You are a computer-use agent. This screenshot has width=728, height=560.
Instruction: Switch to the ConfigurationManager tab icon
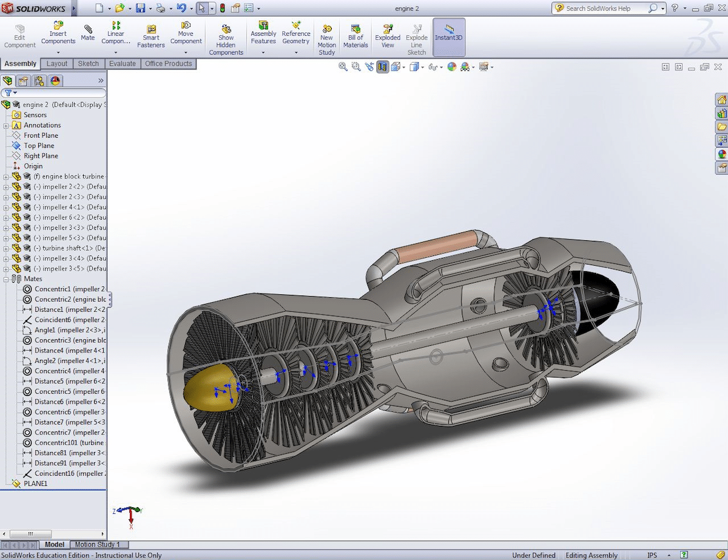pyautogui.click(x=40, y=81)
